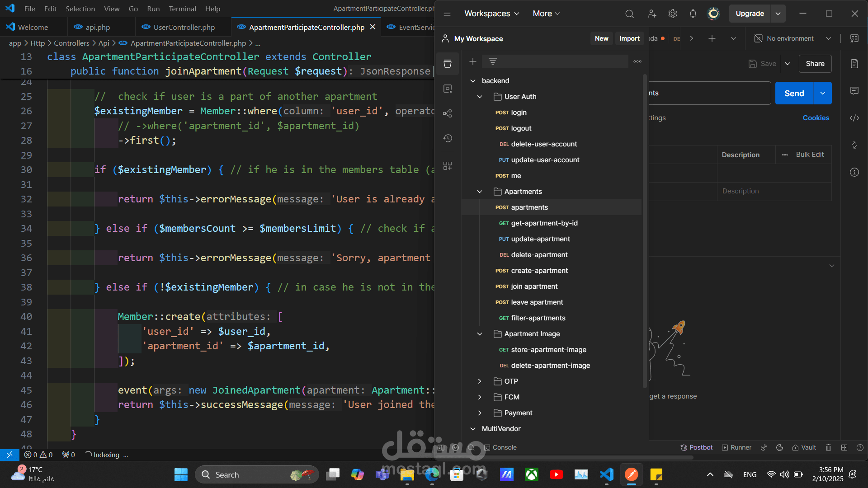Collapse the User Auth folder
The image size is (868, 488).
coord(480,97)
